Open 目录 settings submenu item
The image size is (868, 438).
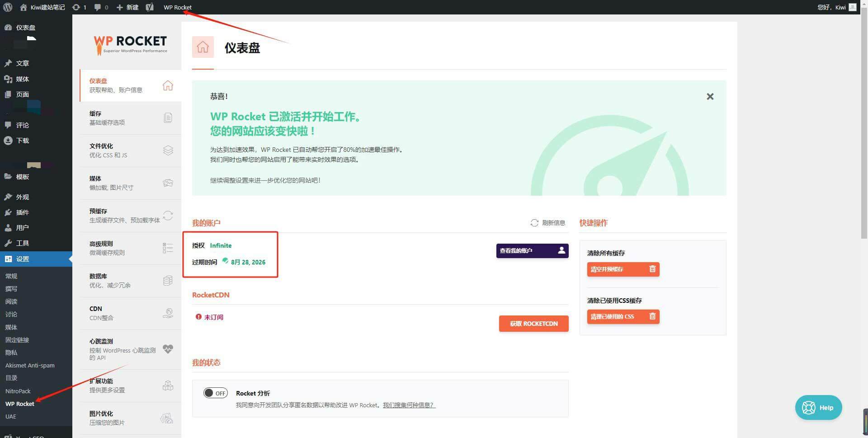11,377
